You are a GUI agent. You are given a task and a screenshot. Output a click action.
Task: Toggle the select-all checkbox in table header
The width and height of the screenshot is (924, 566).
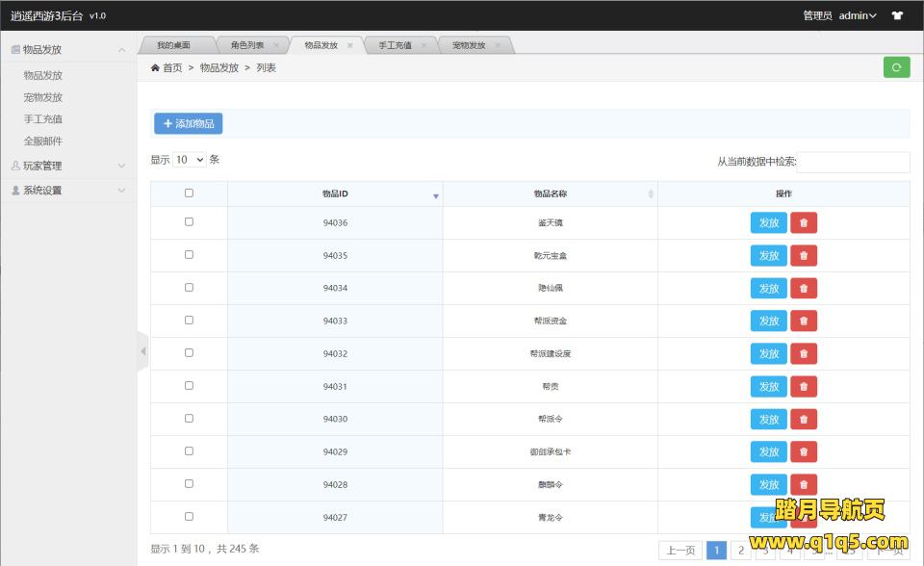(x=189, y=193)
